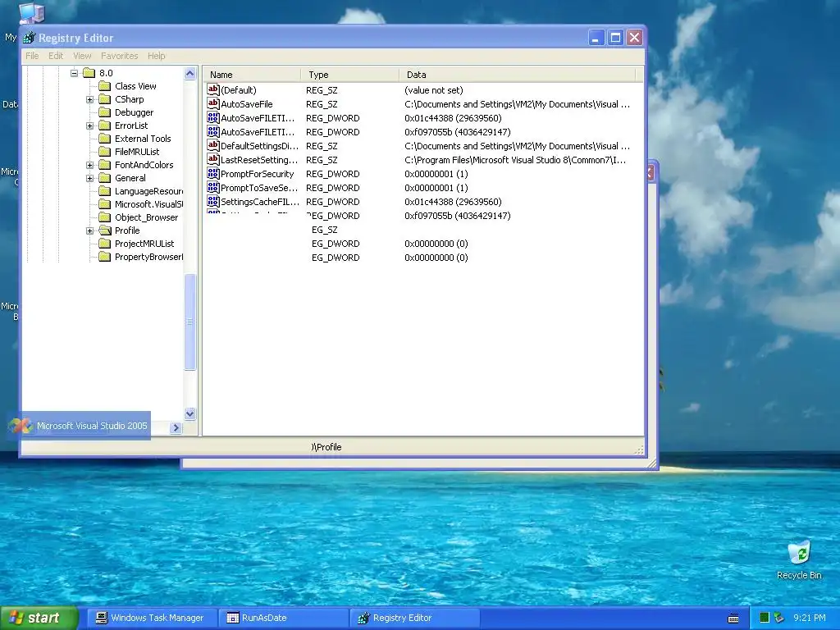
Task: Click the AutoSaveFile string value icon
Action: coord(212,104)
